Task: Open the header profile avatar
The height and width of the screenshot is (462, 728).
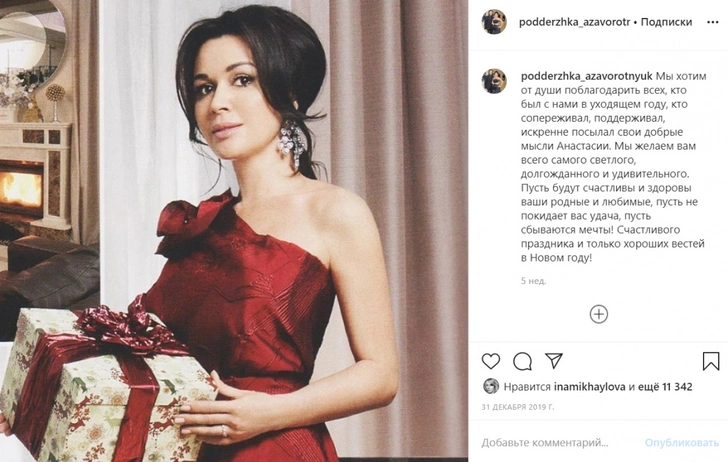Action: pyautogui.click(x=494, y=22)
